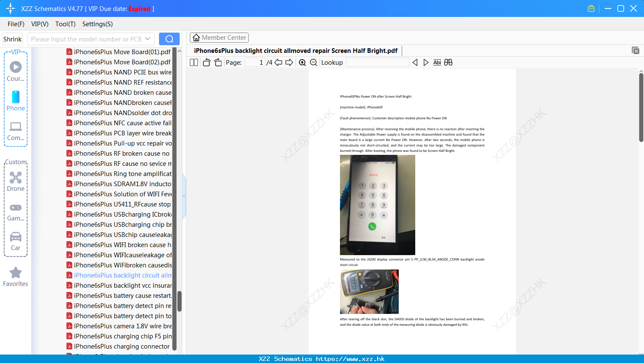
Task: Rotate page counterclockwise
Action: (x=206, y=62)
